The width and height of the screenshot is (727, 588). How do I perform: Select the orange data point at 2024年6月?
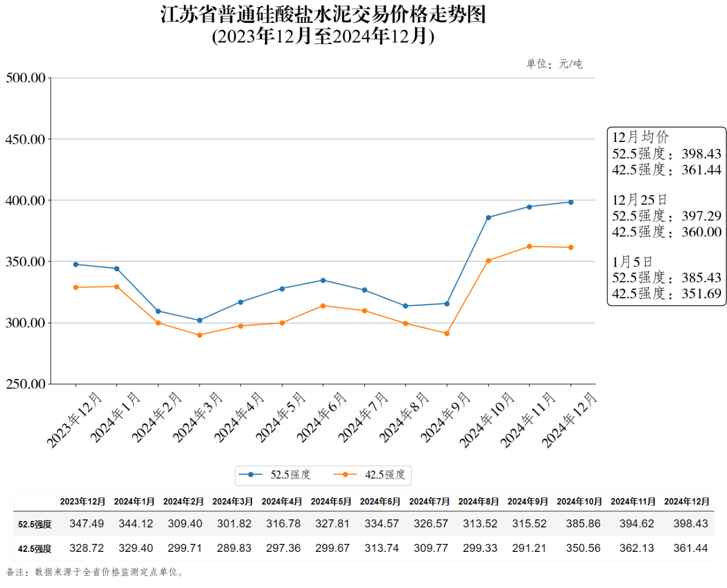[x=323, y=306]
